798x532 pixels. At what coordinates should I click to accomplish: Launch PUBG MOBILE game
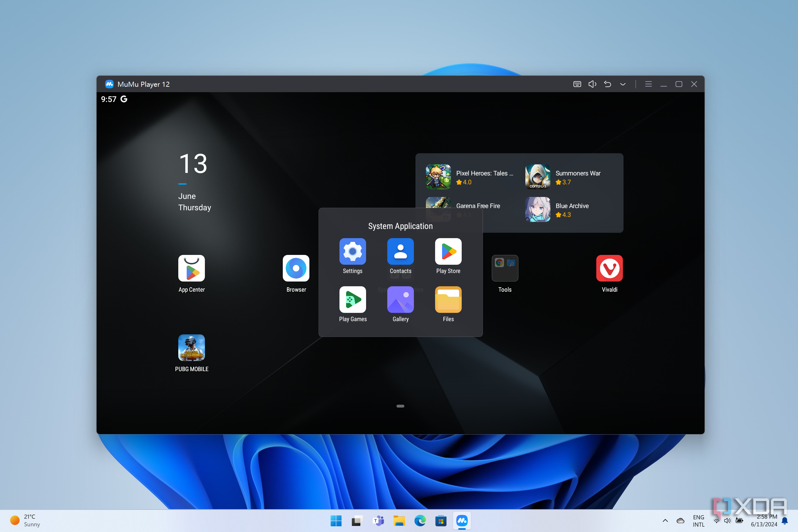click(x=191, y=348)
